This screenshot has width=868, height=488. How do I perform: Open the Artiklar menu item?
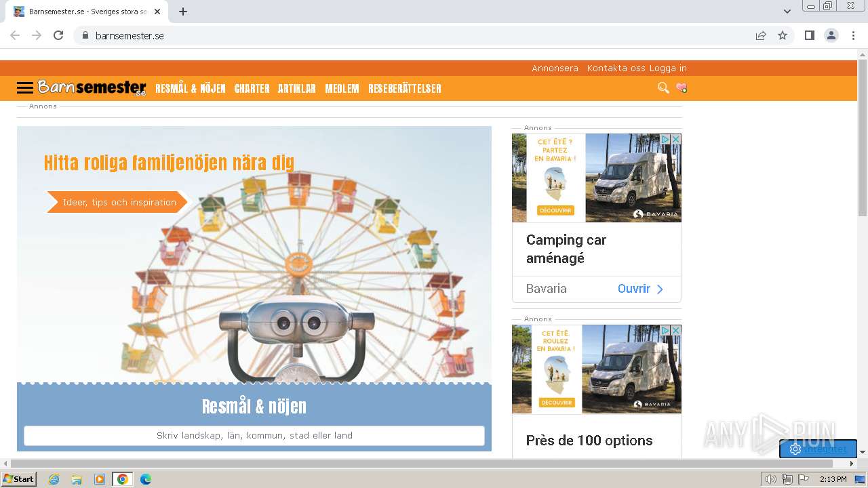(297, 89)
